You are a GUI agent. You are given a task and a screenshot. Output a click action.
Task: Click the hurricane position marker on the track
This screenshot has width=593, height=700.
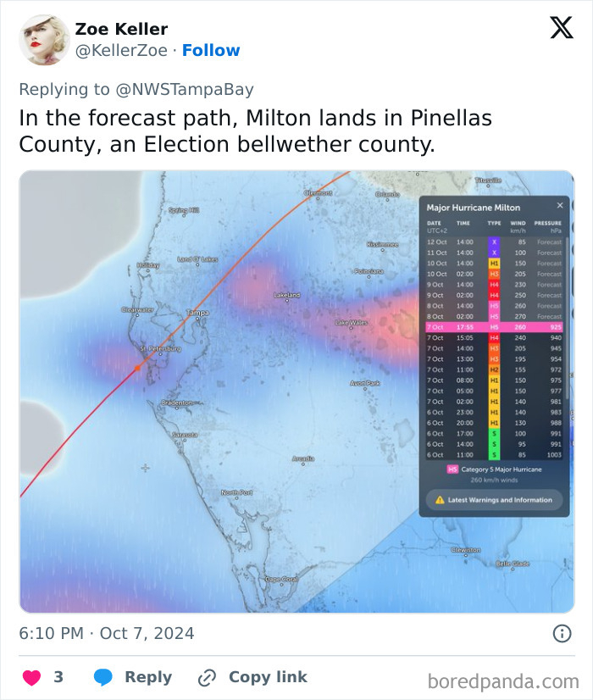pos(139,368)
